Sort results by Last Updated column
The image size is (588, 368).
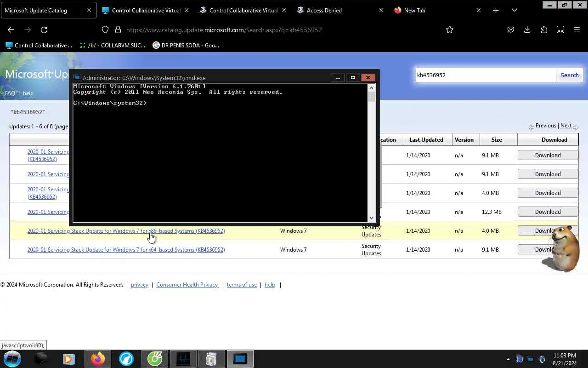pyautogui.click(x=426, y=139)
